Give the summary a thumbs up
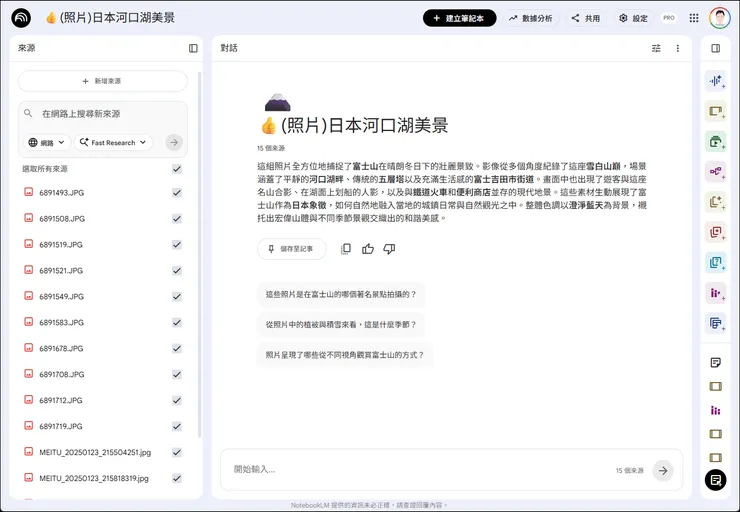Image resolution: width=740 pixels, height=512 pixels. coord(368,249)
